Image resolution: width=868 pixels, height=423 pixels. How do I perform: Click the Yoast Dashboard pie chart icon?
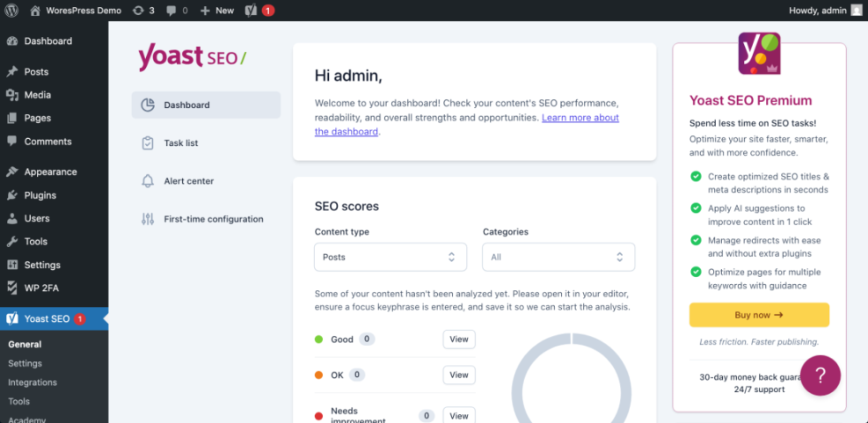(x=147, y=106)
